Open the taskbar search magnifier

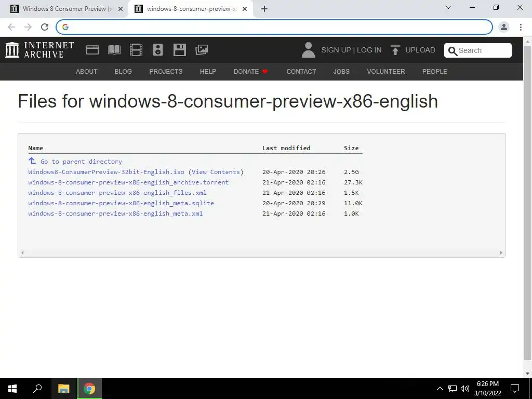[x=37, y=389]
